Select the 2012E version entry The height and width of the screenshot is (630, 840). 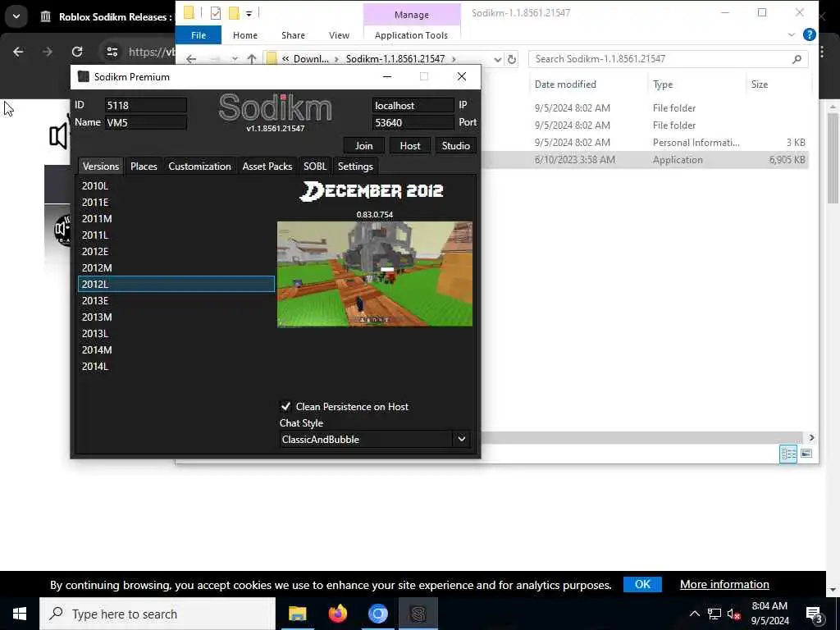tap(176, 251)
